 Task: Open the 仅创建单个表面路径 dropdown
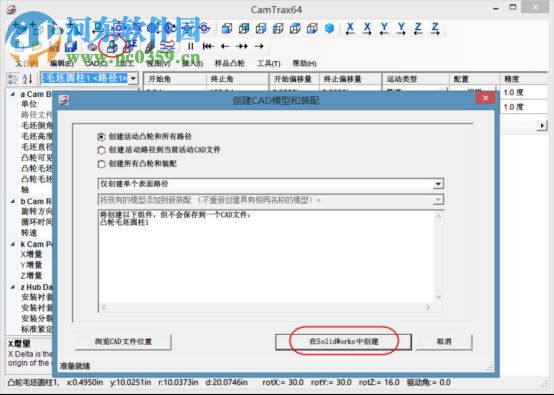438,184
